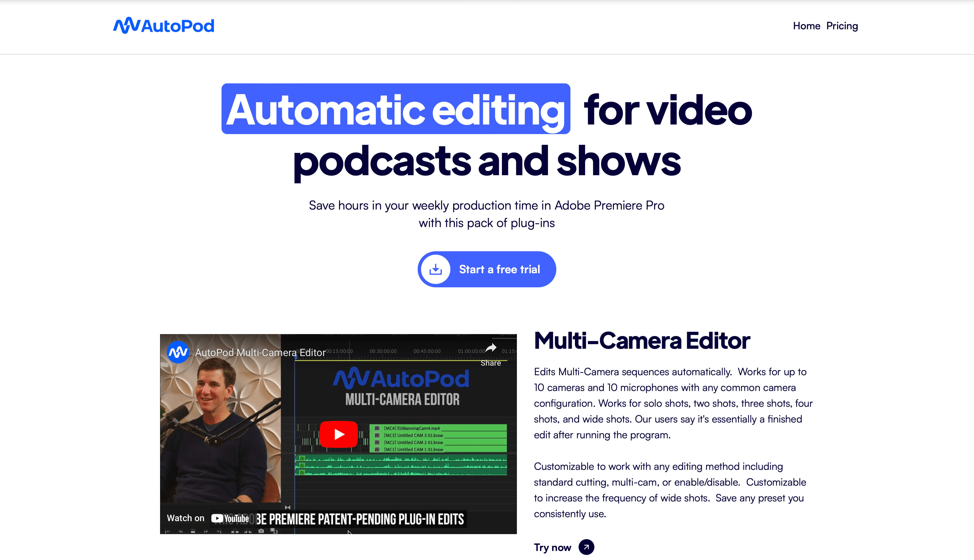This screenshot has height=560, width=974.
Task: Click the paragraph starting Edits Multi-Camera sequences automatically
Action: click(673, 403)
